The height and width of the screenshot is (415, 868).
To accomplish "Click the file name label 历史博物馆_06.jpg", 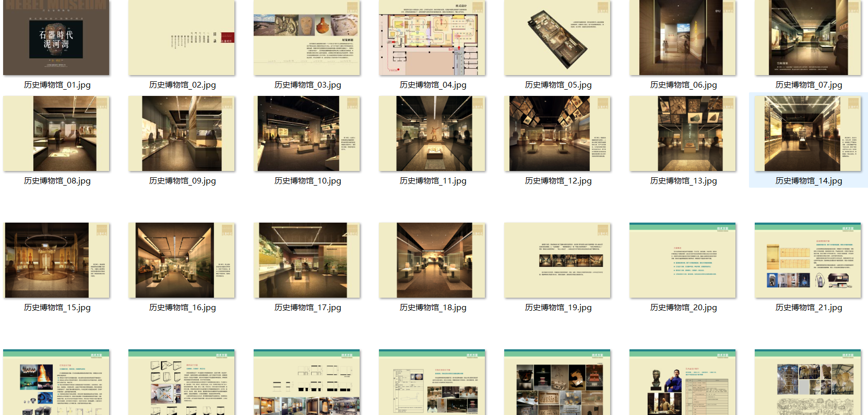I will click(683, 85).
